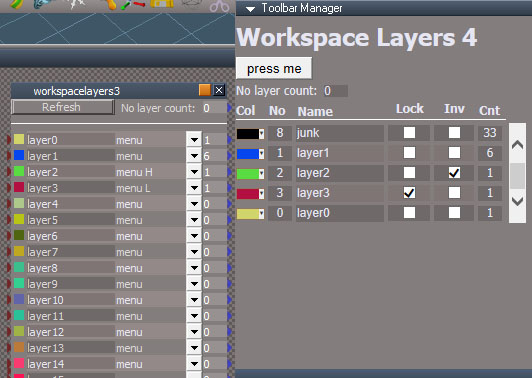Click the scroll down arrow in layers list

pyautogui.click(x=517, y=201)
